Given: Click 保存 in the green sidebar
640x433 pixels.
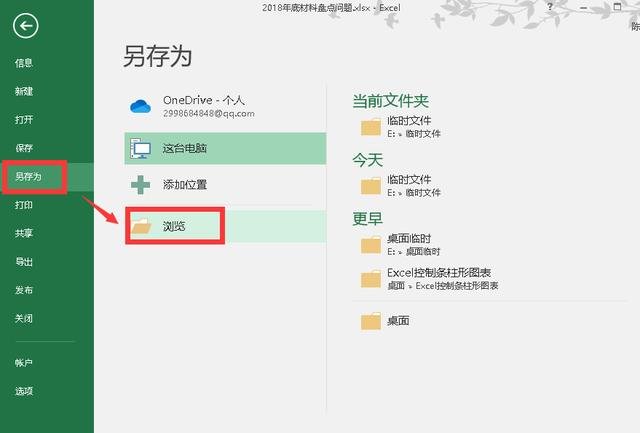Looking at the screenshot, I should [24, 148].
